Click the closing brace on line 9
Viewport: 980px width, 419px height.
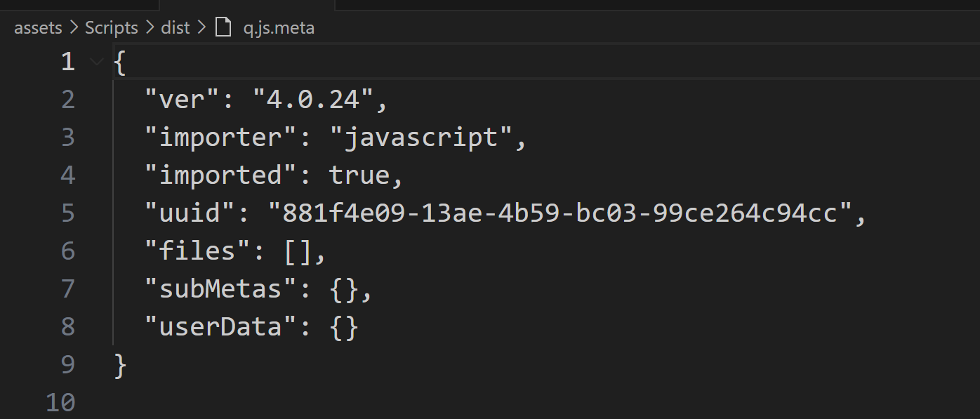(120, 364)
